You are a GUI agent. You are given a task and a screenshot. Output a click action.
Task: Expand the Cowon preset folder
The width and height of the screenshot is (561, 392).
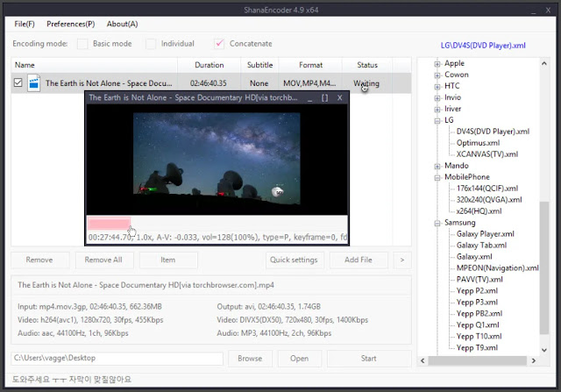click(437, 75)
